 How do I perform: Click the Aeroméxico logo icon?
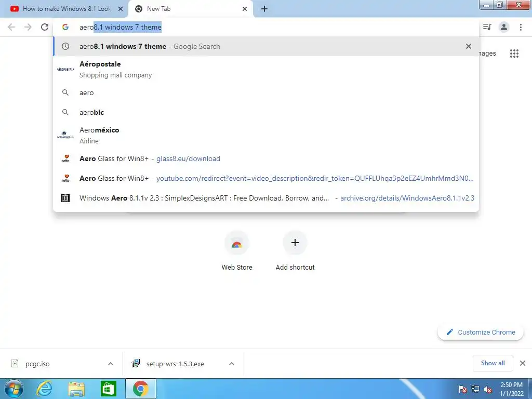(x=65, y=136)
